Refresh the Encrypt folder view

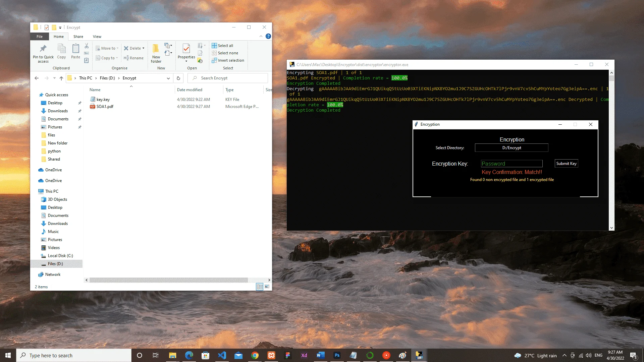(x=178, y=78)
